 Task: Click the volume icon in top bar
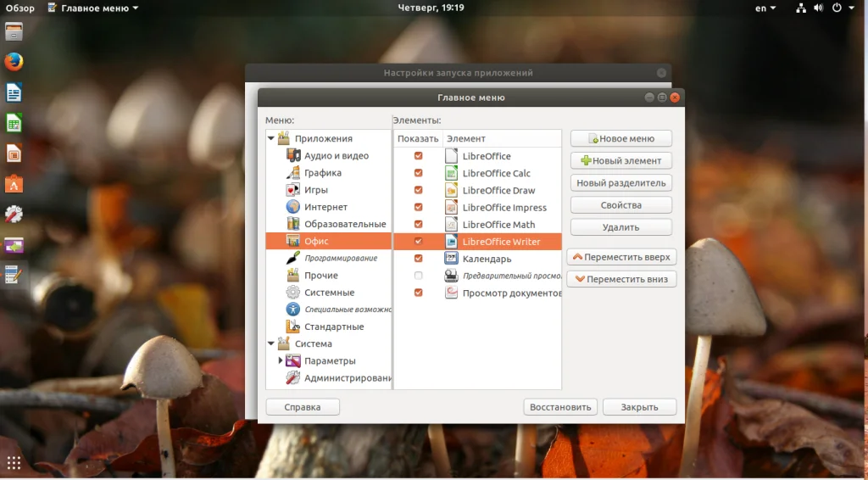coord(818,8)
